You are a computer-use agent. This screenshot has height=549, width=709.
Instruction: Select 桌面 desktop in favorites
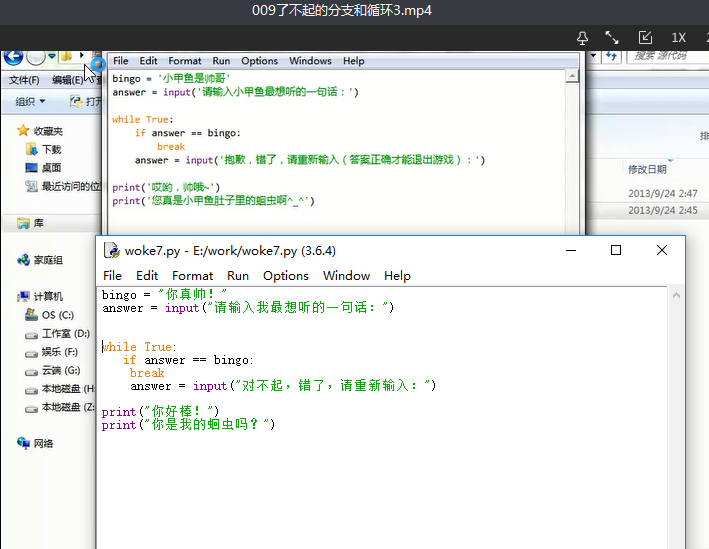point(51,167)
